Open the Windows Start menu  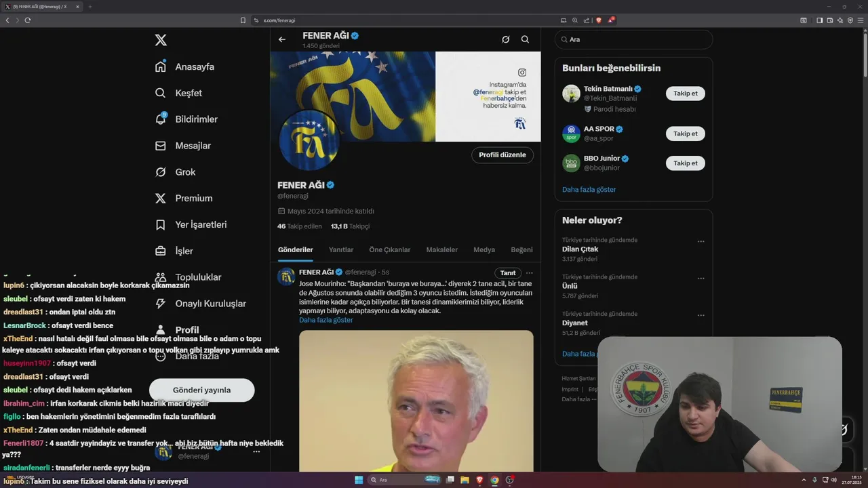coord(359,480)
